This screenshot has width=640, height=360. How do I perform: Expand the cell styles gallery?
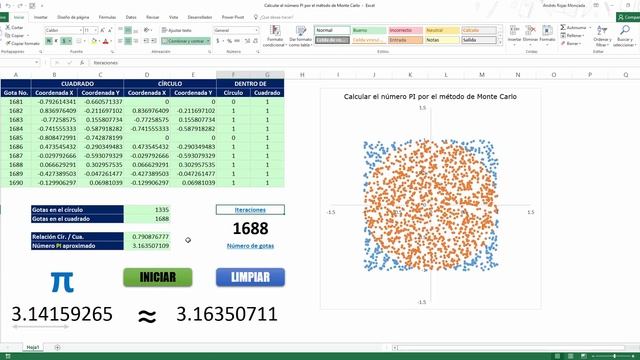(500, 42)
